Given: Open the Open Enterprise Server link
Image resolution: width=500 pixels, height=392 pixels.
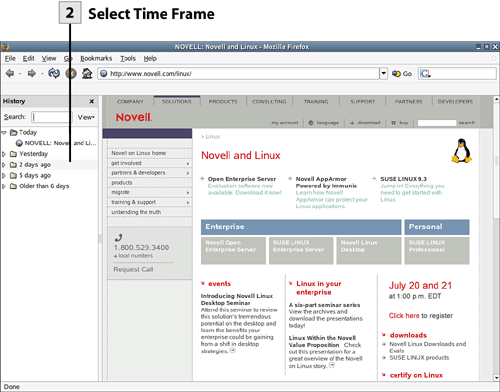Looking at the screenshot, I should tap(242, 179).
